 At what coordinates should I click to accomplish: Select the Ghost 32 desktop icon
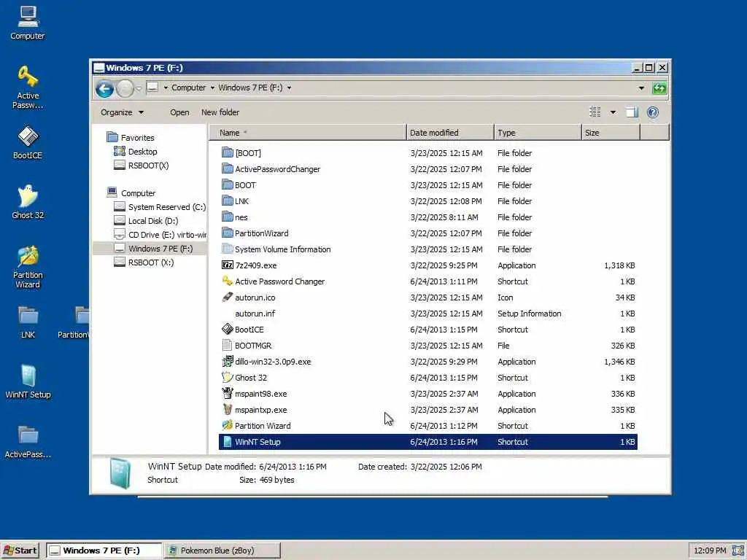point(28,202)
